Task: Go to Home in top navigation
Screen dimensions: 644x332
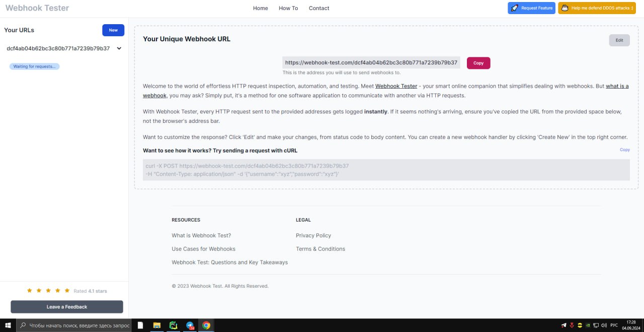Action: tap(261, 8)
